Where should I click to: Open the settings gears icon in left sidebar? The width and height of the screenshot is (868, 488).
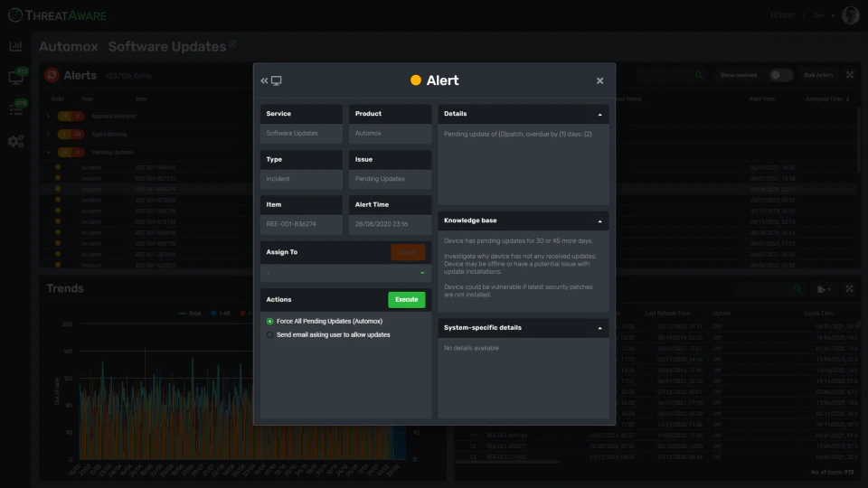point(15,141)
